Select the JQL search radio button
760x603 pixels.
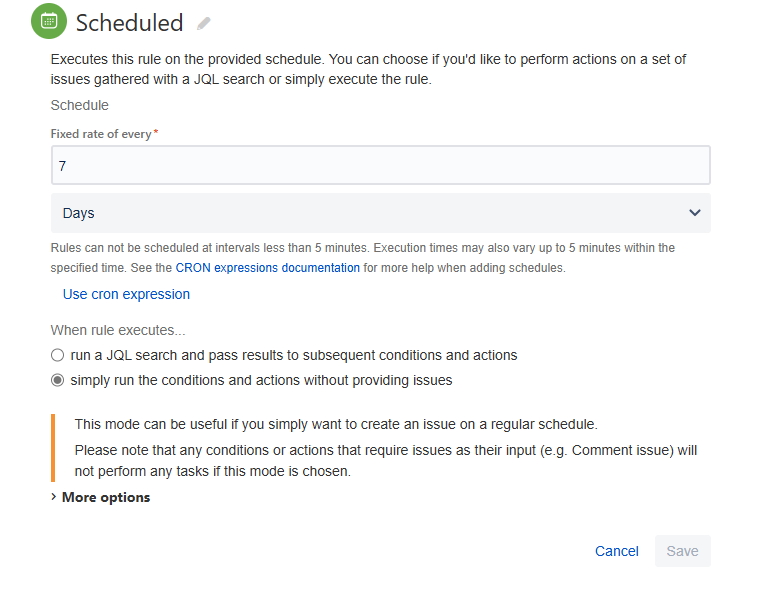(x=57, y=355)
